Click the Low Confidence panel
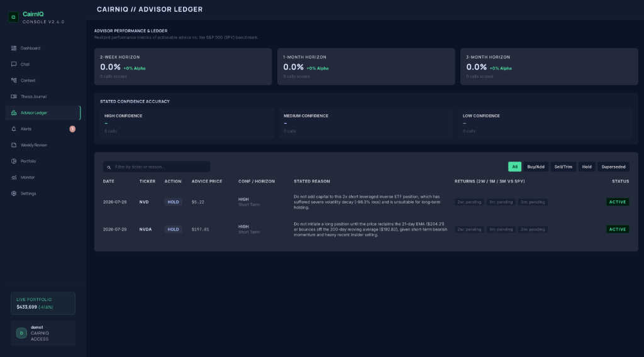The image size is (644, 357). (545, 123)
